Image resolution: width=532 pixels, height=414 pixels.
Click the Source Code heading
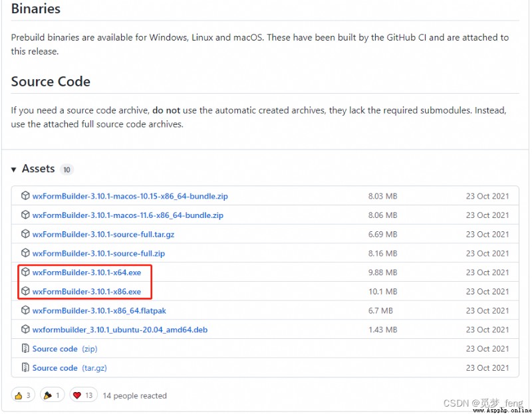(51, 81)
